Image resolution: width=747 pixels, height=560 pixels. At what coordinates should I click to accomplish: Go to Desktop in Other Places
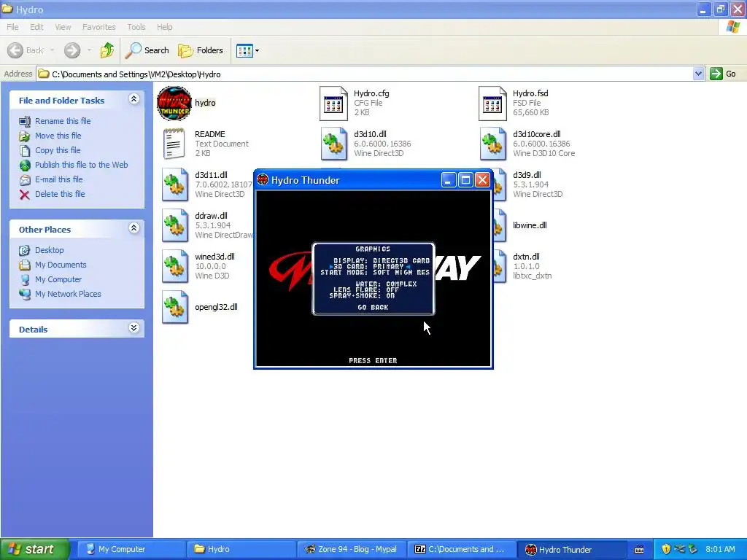(x=49, y=251)
